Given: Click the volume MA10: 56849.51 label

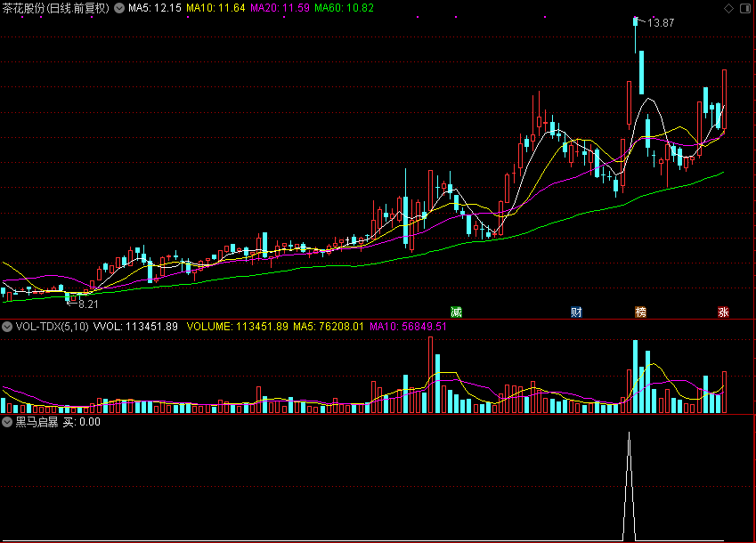Looking at the screenshot, I should click(x=408, y=327).
